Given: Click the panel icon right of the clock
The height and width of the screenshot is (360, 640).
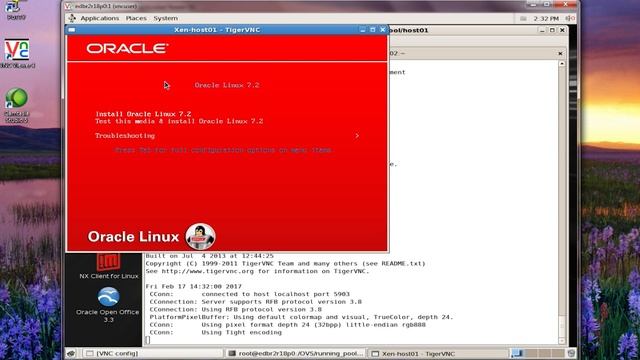Looking at the screenshot, I should pos(570,18).
